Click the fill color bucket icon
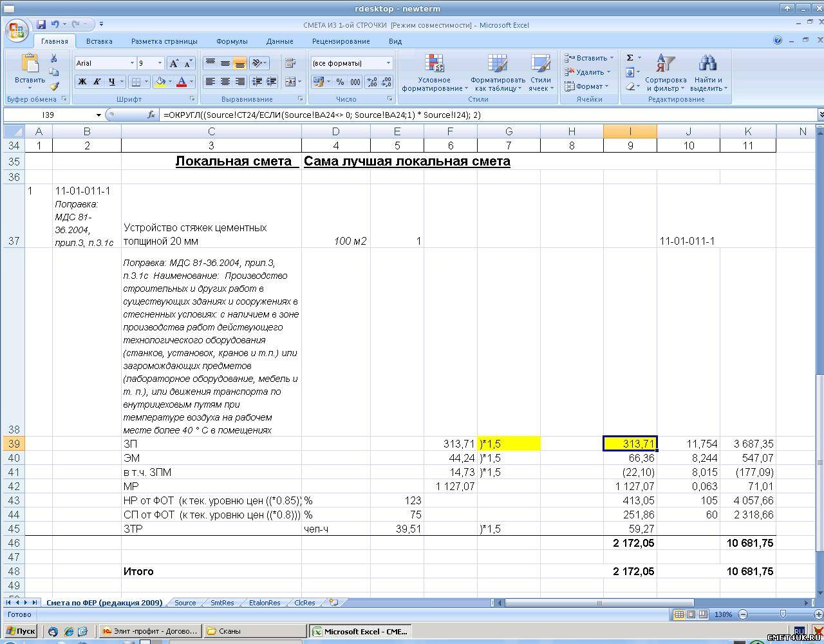Viewport: 824px width, 644px height. (160, 82)
